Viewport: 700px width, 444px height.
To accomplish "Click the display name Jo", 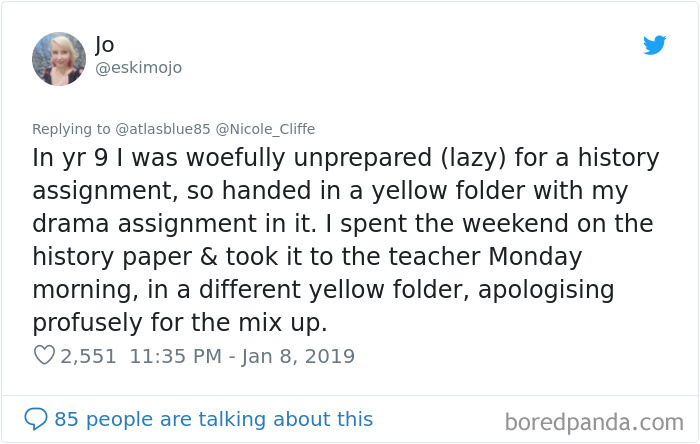I will (104, 45).
